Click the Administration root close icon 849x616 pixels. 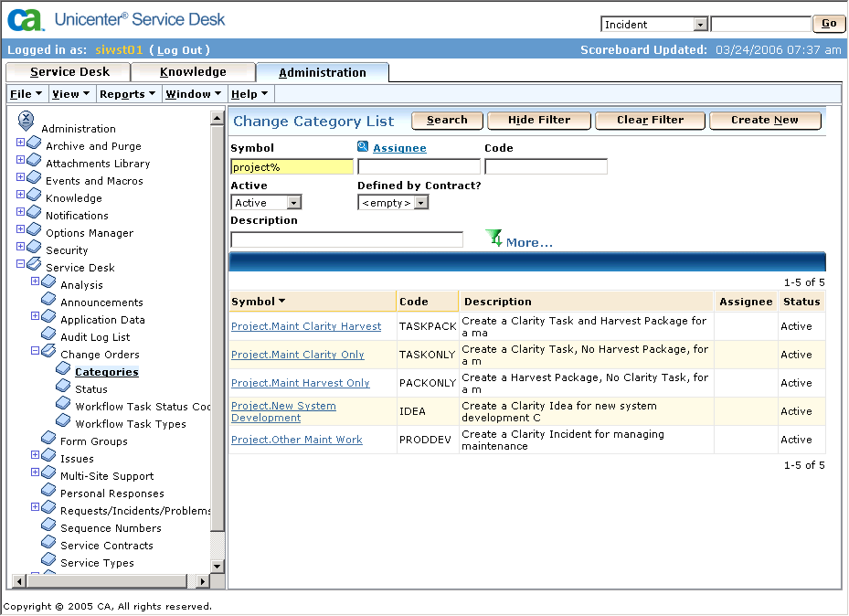click(26, 119)
